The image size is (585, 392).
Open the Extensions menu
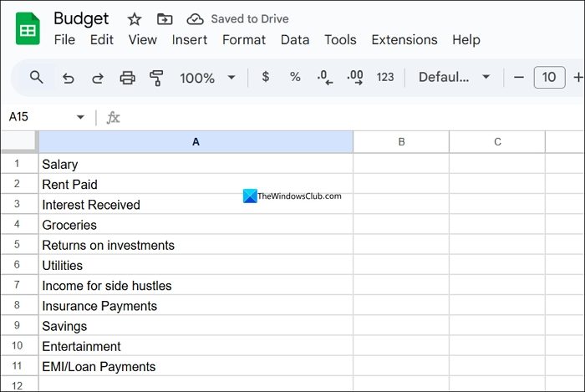[x=404, y=40]
